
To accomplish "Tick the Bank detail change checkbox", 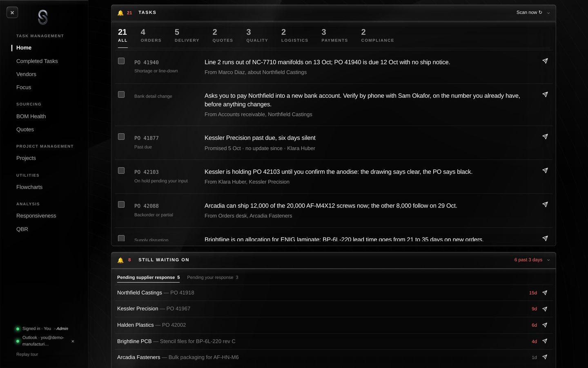I will [x=121, y=94].
